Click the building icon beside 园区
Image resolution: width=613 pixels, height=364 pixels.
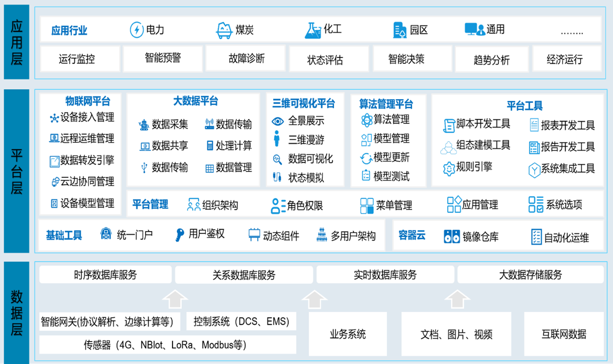[x=400, y=30]
